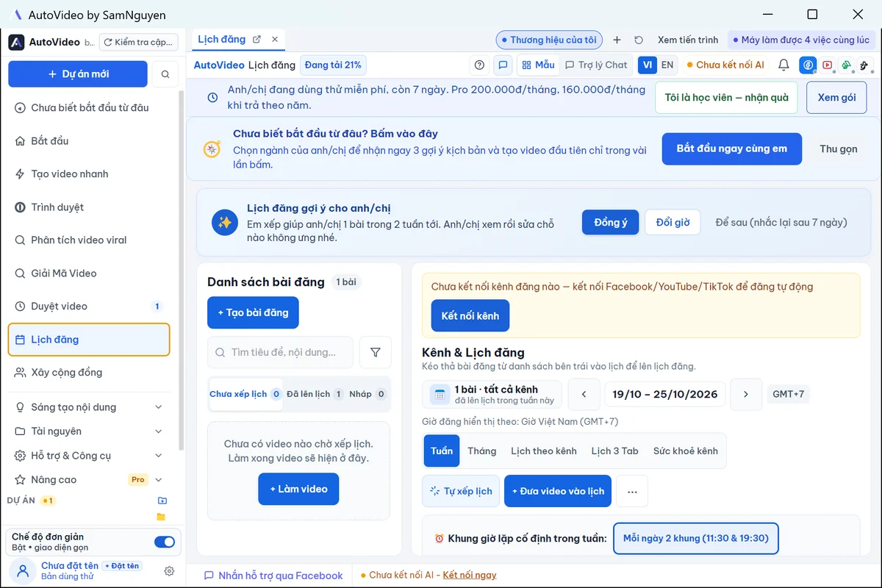Open the help question-mark icon

click(480, 65)
